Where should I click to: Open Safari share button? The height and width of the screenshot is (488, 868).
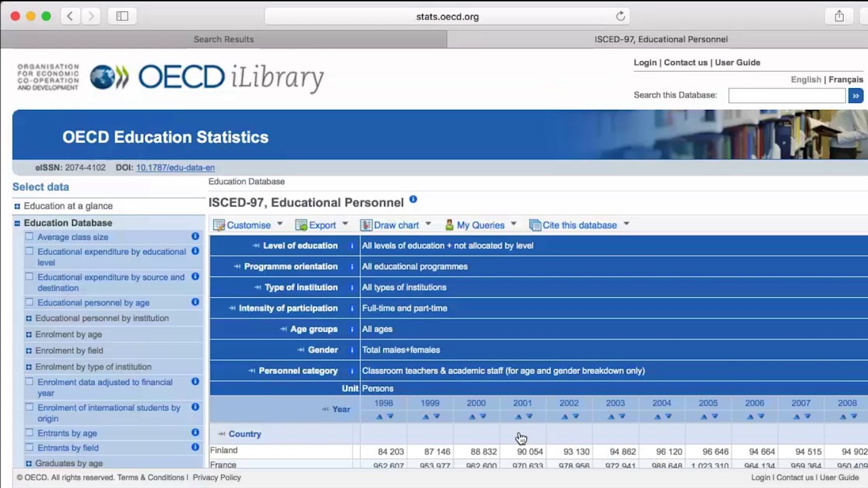(840, 16)
